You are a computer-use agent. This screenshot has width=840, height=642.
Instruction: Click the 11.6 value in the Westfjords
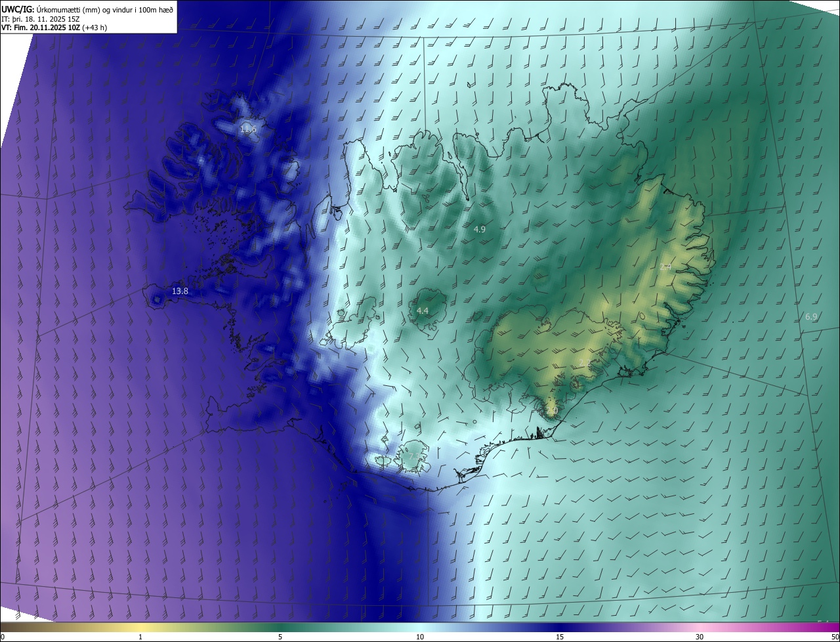point(248,129)
